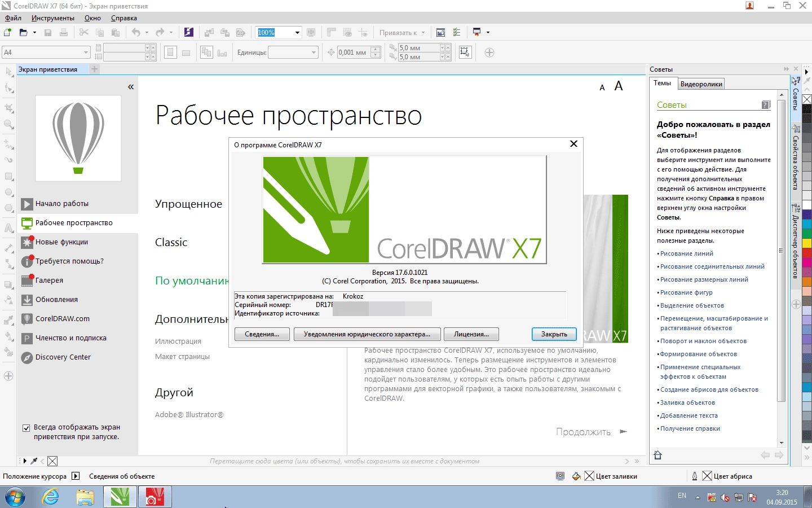
Task: Pick the yellow swatch in color palette
Action: point(807,243)
